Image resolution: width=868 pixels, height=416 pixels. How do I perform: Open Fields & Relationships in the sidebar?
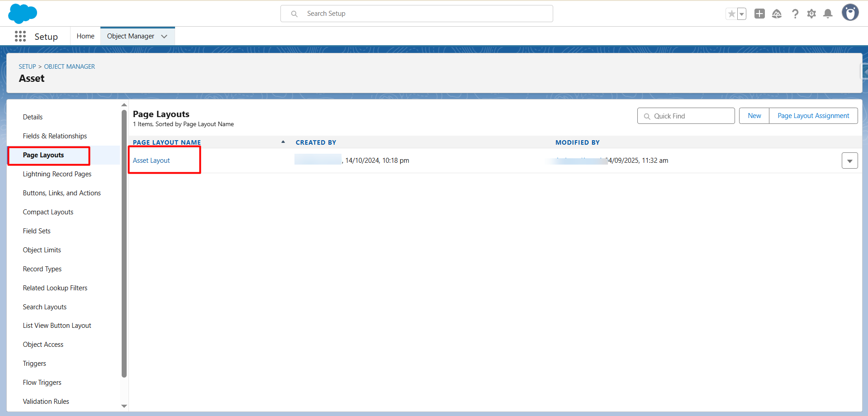55,136
